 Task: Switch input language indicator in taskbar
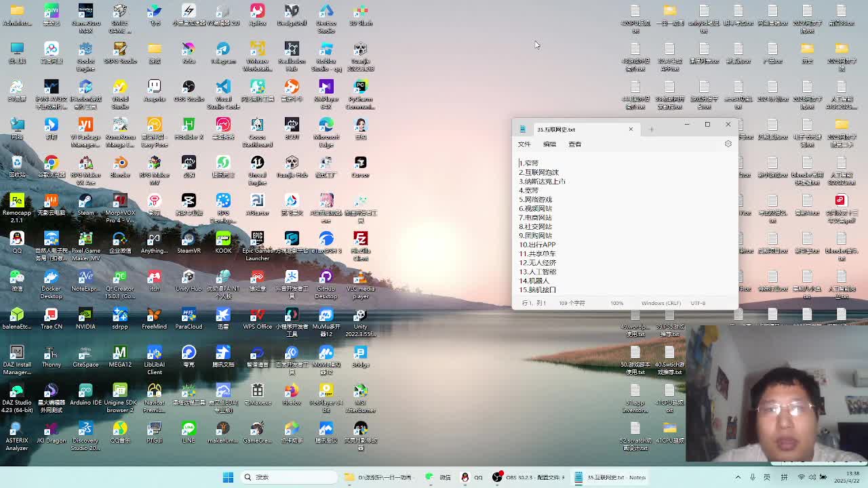coord(767,477)
